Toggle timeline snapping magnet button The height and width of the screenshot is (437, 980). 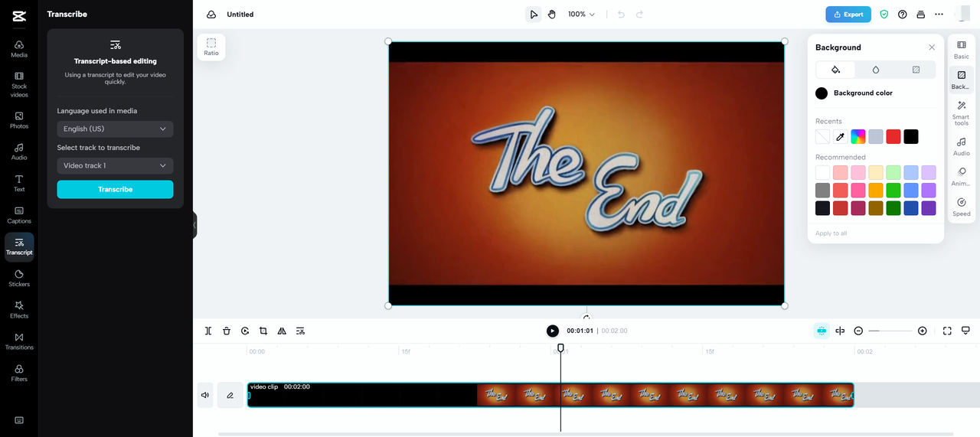coord(822,331)
